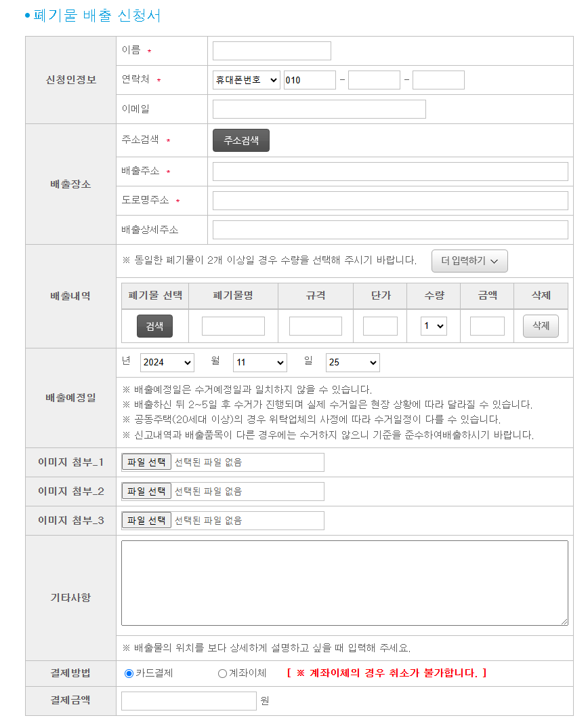Image resolution: width=588 pixels, height=720 pixels.
Task: Click the 삭제 column header
Action: [x=541, y=296]
